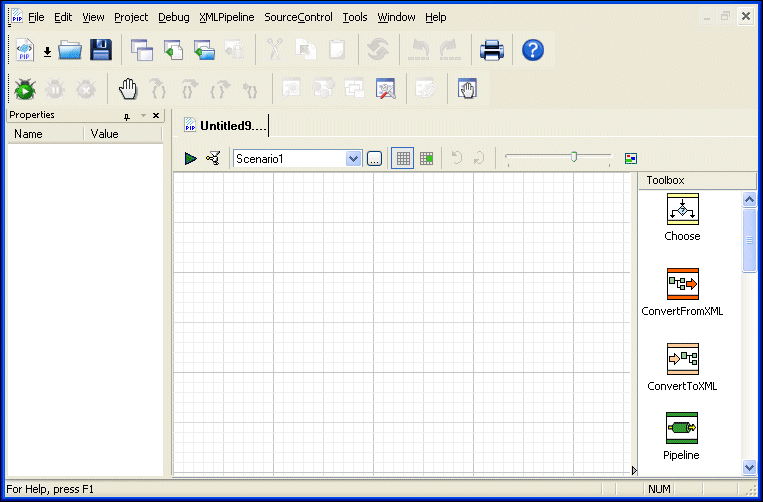Select the ConvertFromXML toolbox item
Screen dimensions: 763x502
(682, 293)
